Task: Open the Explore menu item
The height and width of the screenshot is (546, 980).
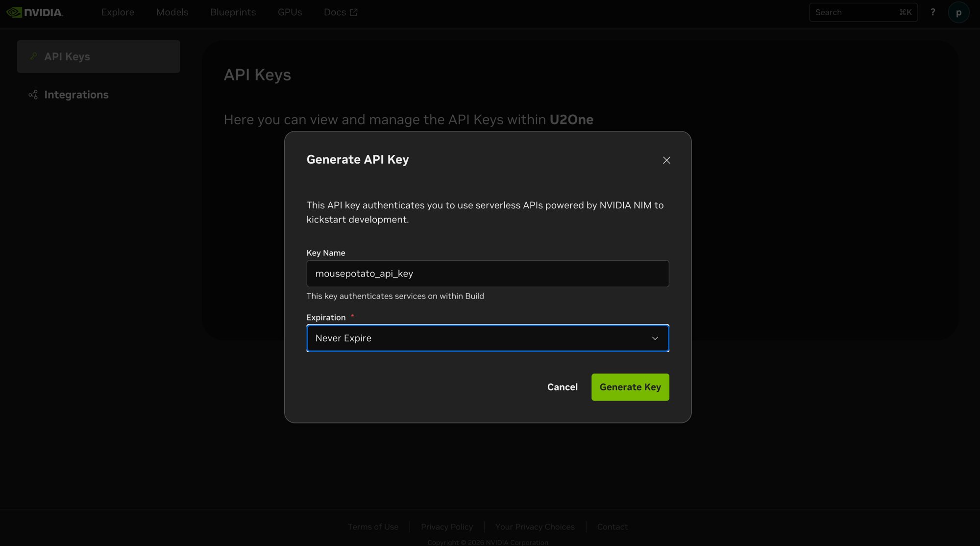Action: point(118,12)
